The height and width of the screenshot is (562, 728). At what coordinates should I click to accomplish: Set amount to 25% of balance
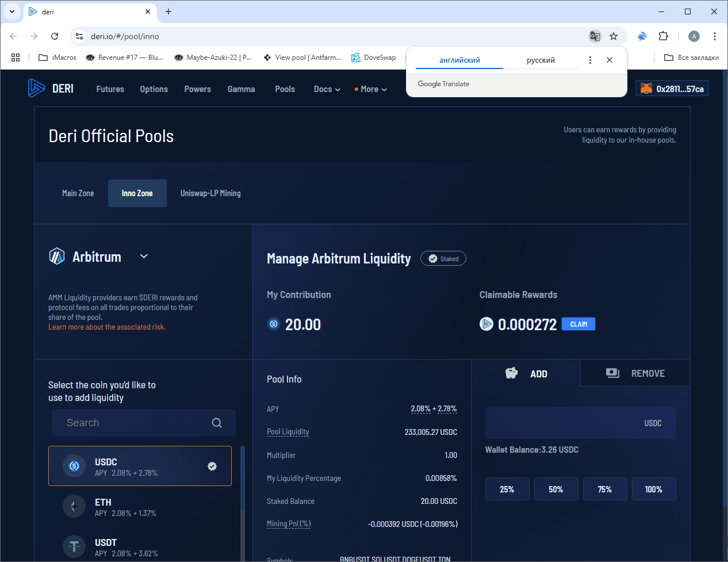pos(507,489)
